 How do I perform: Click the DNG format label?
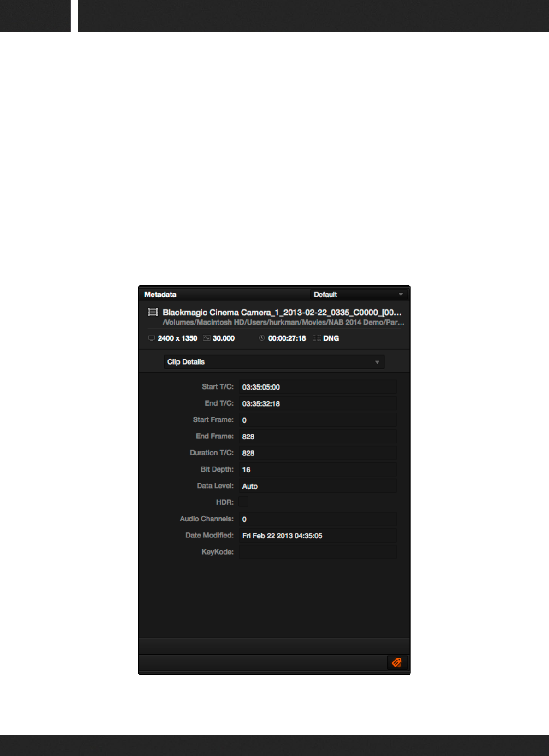[331, 338]
